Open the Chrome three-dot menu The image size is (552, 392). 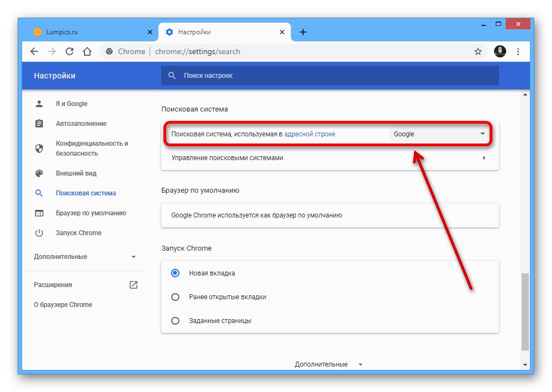click(x=518, y=51)
